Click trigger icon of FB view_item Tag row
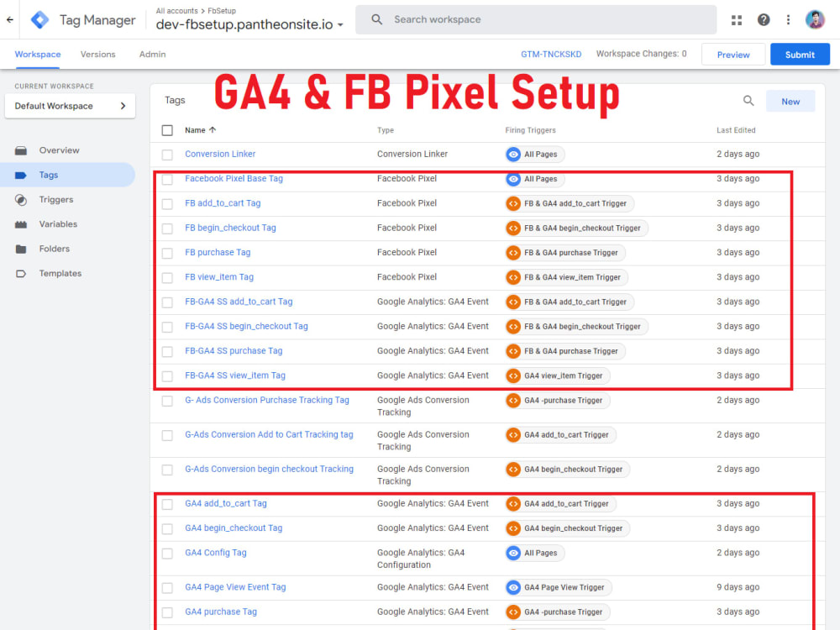The width and height of the screenshot is (840, 630). pyautogui.click(x=513, y=277)
